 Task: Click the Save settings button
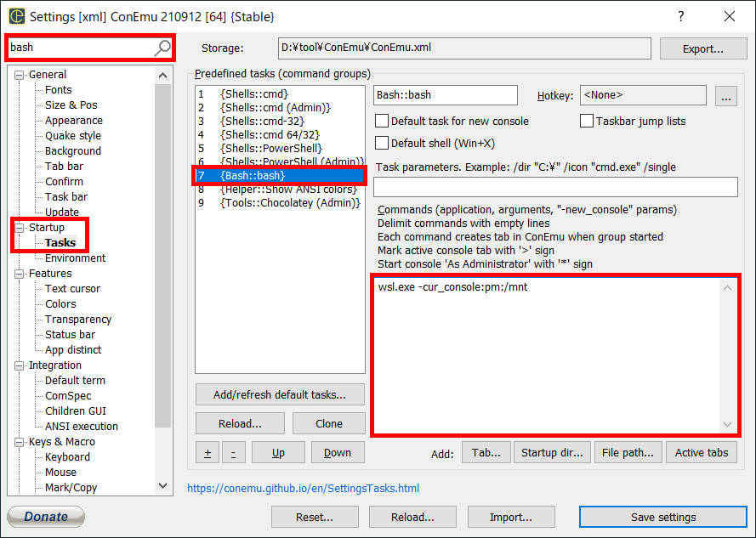point(663,518)
